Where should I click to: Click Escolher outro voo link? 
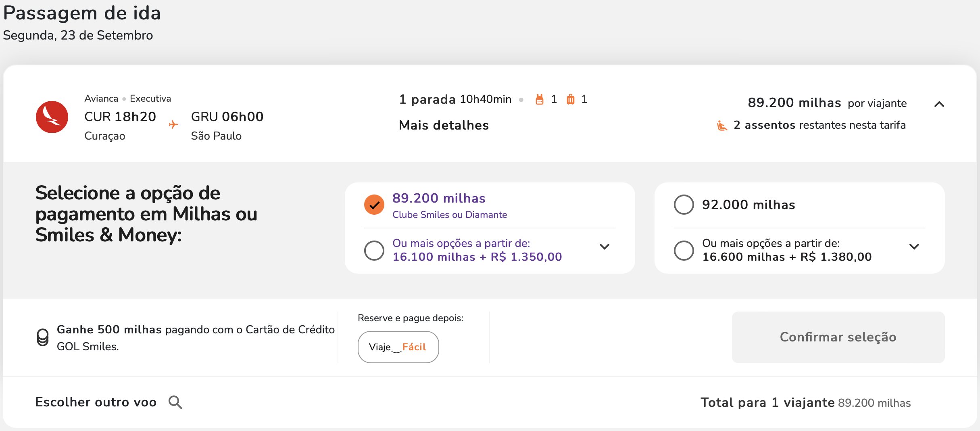pyautogui.click(x=96, y=402)
